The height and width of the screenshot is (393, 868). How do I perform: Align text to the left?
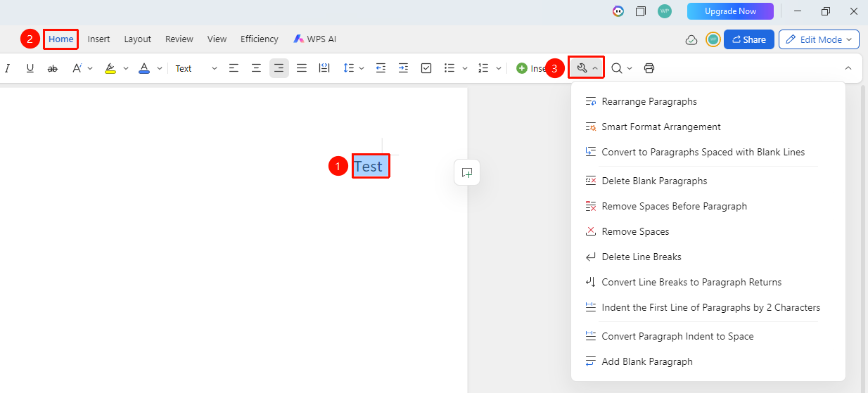(x=234, y=68)
